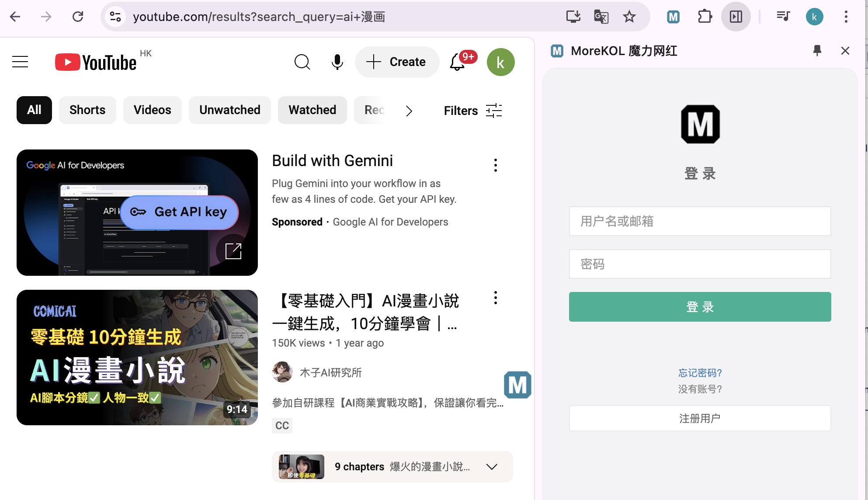Reload the YouTube results page
The width and height of the screenshot is (868, 500).
coord(78,17)
